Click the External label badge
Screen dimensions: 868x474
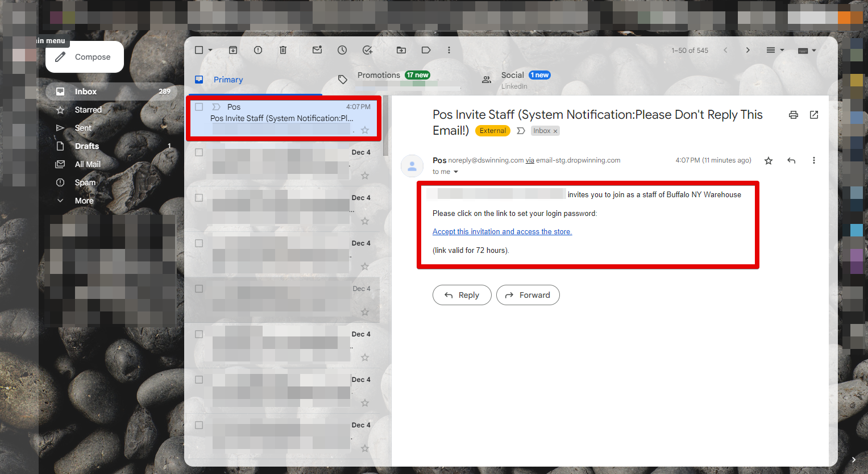(x=493, y=131)
